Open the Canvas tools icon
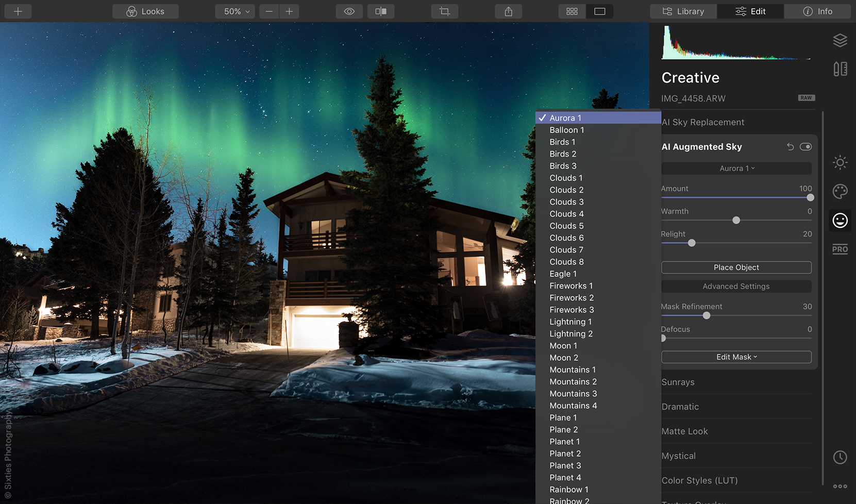Viewport: 856px width, 504px height. pyautogui.click(x=840, y=69)
